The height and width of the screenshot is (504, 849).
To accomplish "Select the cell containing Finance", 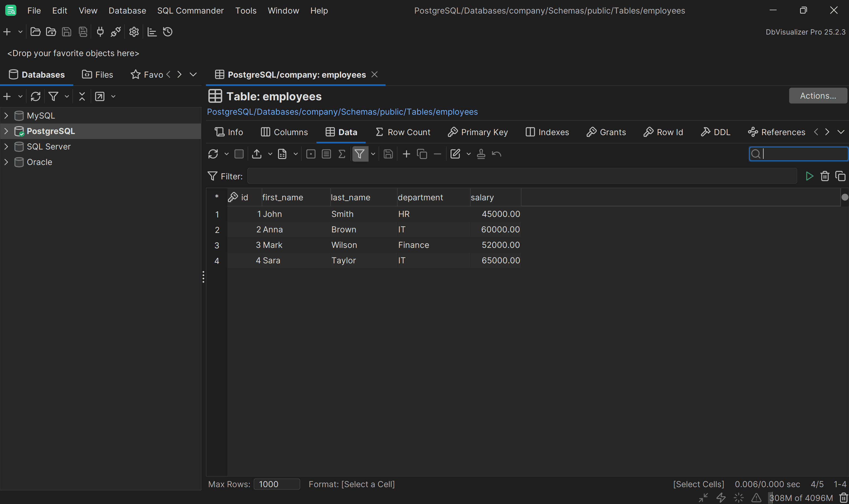I will 434,245.
